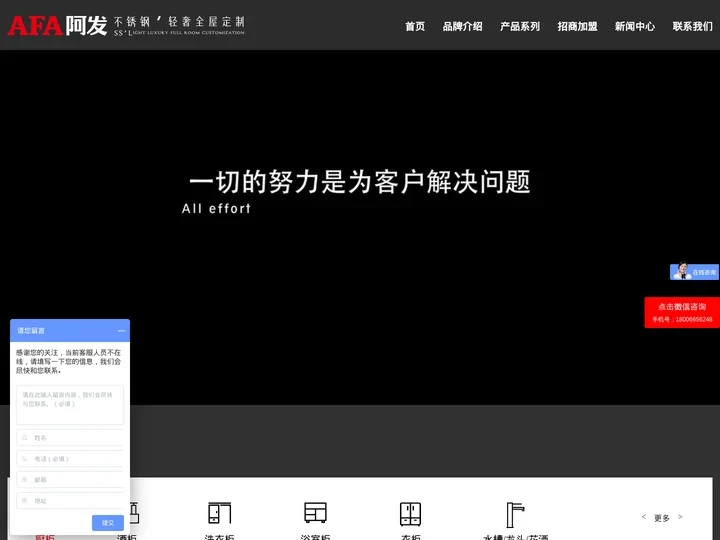
Task: Click the 'All effort' banner subtitle
Action: (x=216, y=208)
